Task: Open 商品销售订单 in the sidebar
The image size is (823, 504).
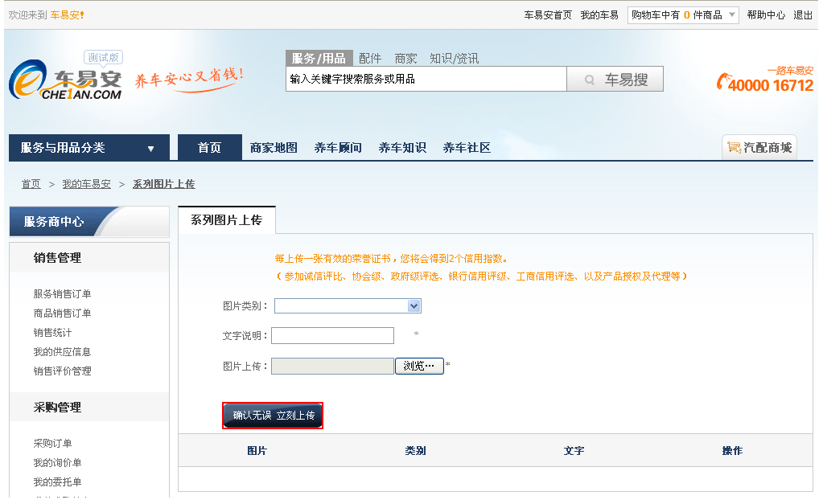Action: [x=63, y=313]
